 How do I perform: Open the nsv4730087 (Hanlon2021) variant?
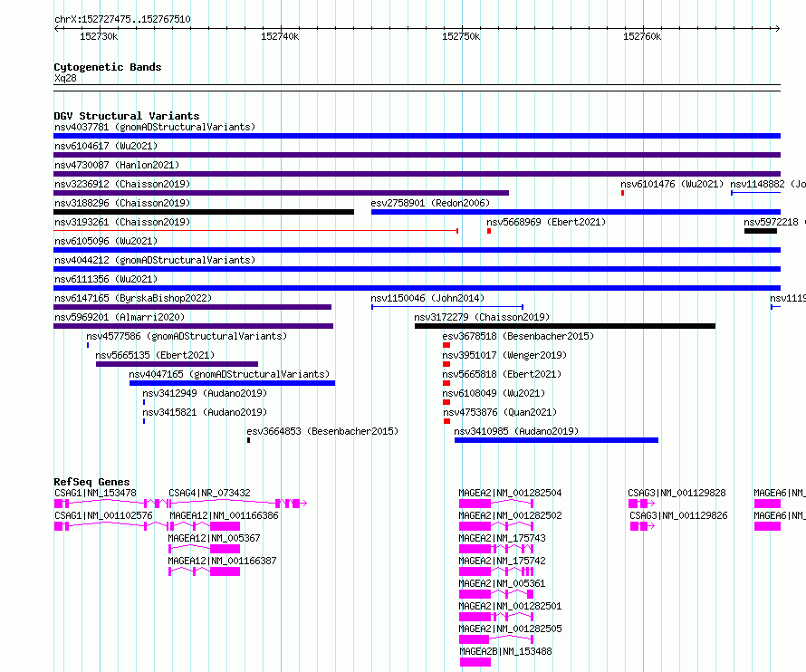(x=117, y=165)
